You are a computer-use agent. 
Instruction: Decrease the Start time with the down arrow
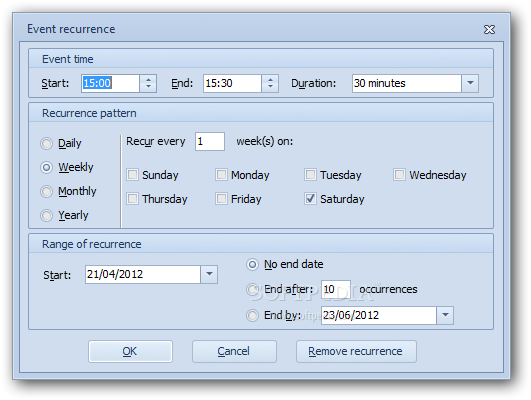pos(148,87)
